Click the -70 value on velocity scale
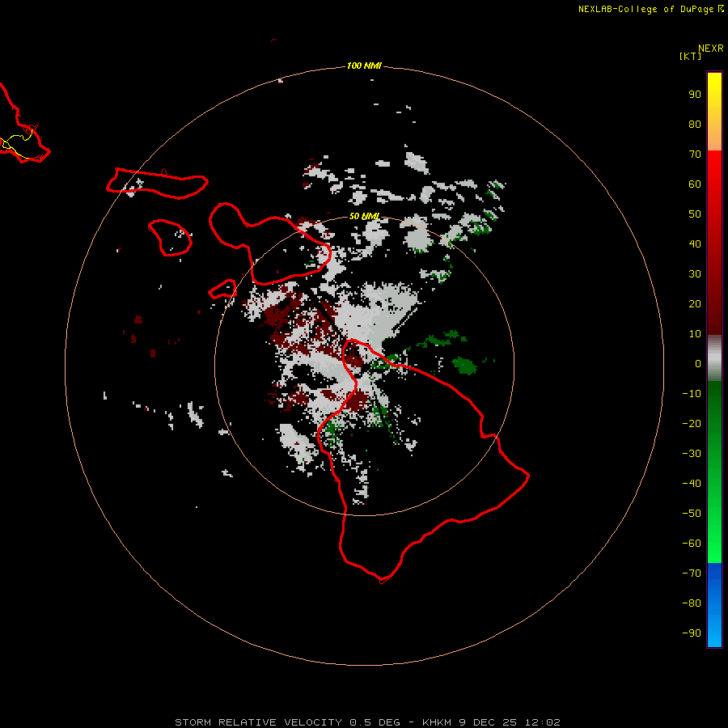 click(x=692, y=574)
